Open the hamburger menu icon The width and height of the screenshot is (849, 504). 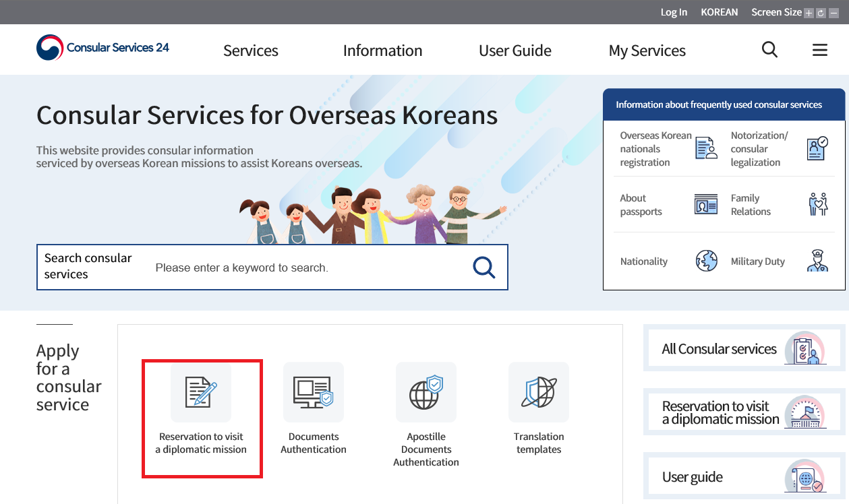click(x=820, y=50)
